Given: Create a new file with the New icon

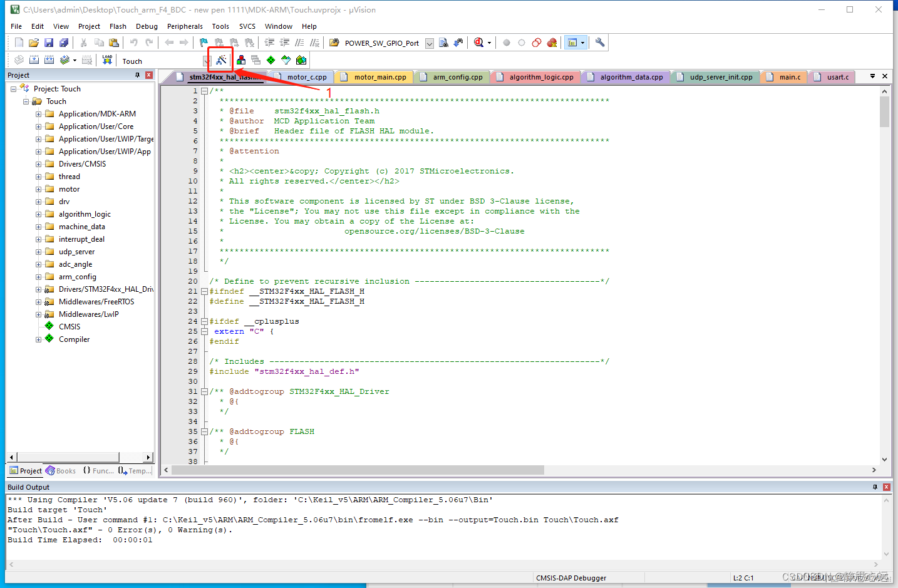Looking at the screenshot, I should coord(19,43).
